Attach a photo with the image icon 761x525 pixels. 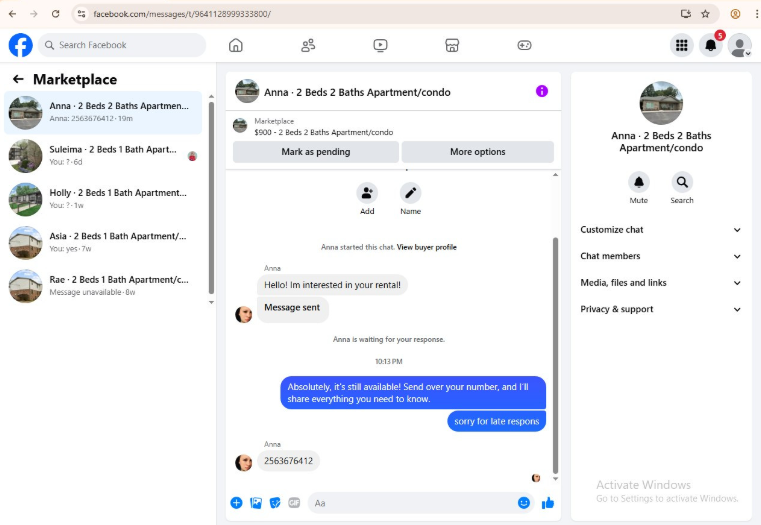pyautogui.click(x=256, y=503)
